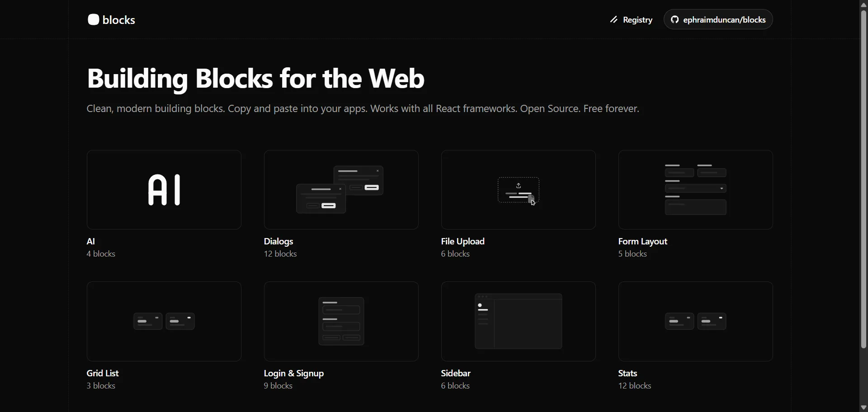Open the Form Layout preview thumbnail
The image size is (868, 412).
pos(696,190)
